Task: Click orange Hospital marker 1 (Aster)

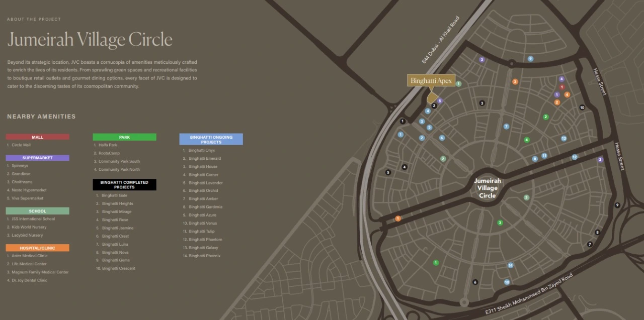Action: (x=397, y=219)
